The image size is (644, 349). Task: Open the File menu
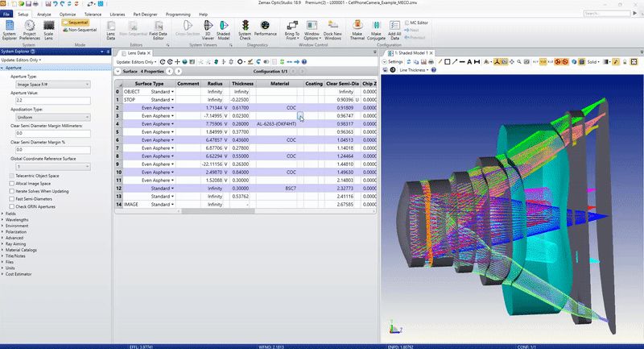click(x=6, y=14)
